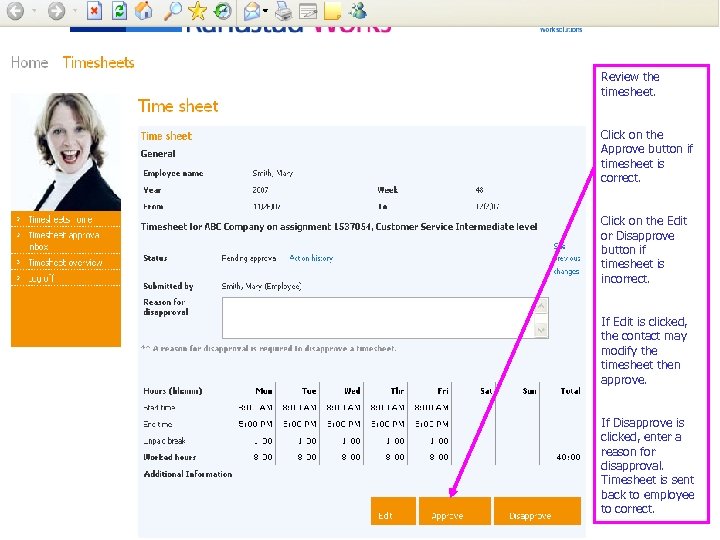Open the Back history dropdown arrow

(x=34, y=11)
